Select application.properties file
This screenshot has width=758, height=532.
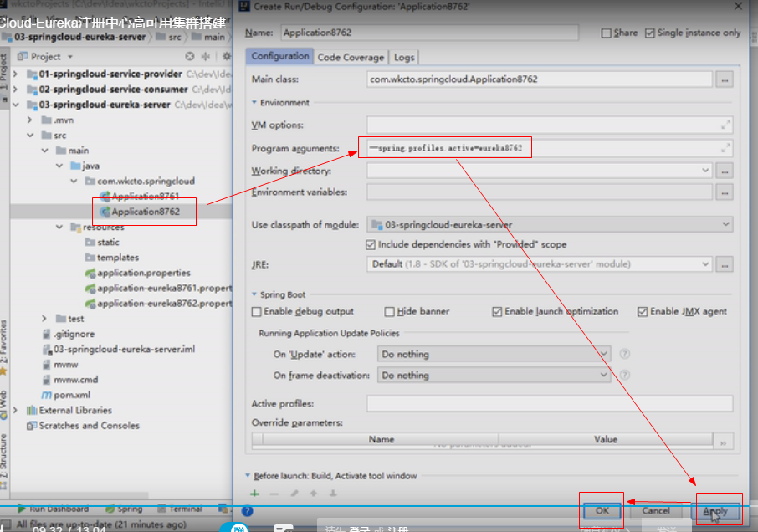coord(138,273)
